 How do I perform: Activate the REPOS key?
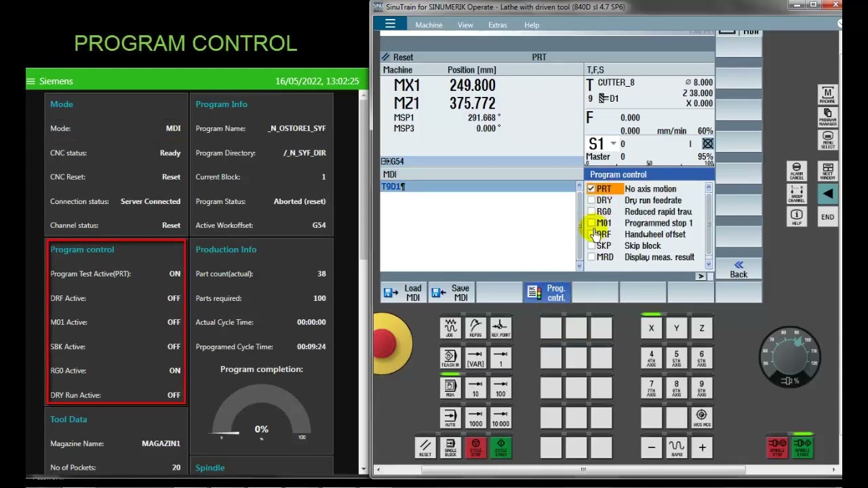point(475,328)
